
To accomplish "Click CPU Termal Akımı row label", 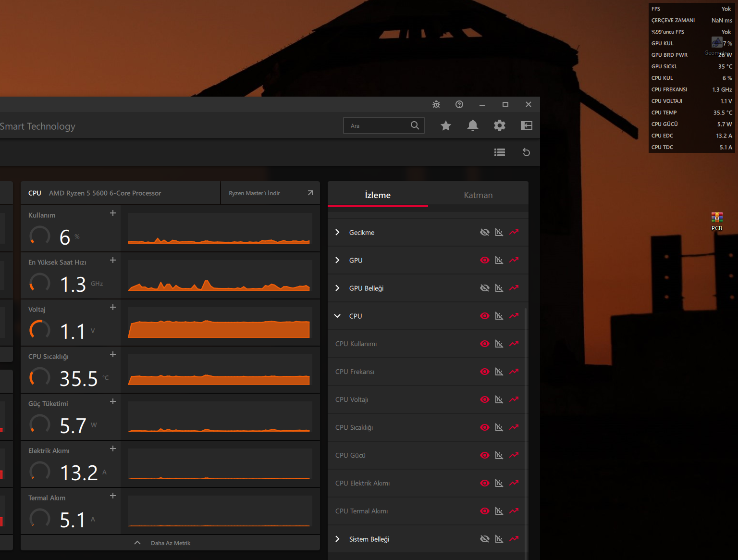I will tap(361, 511).
